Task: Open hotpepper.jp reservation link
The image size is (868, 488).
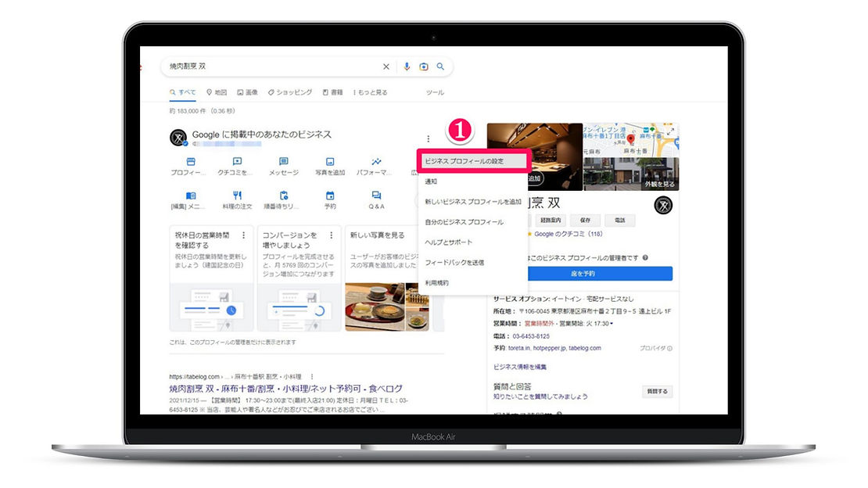Action: click(x=550, y=349)
